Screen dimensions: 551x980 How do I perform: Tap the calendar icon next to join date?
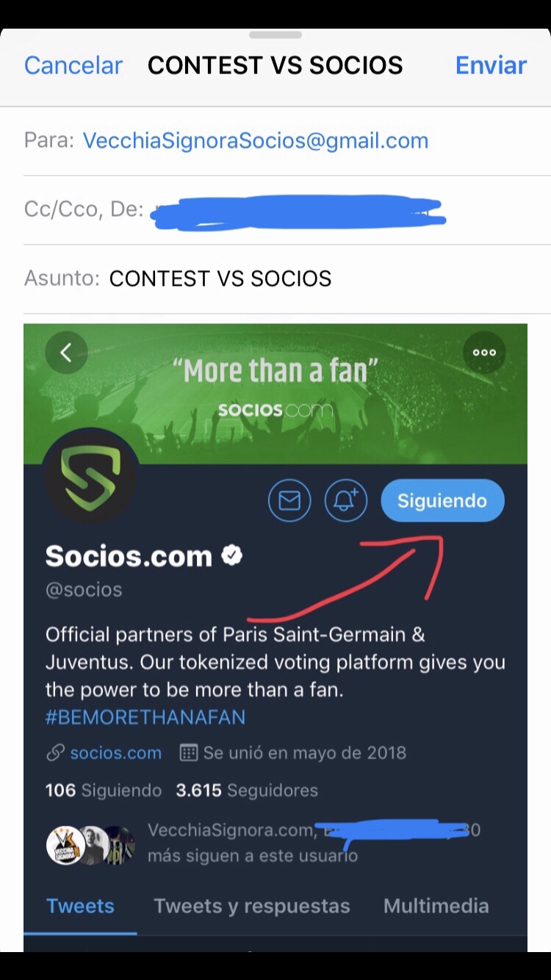click(189, 753)
